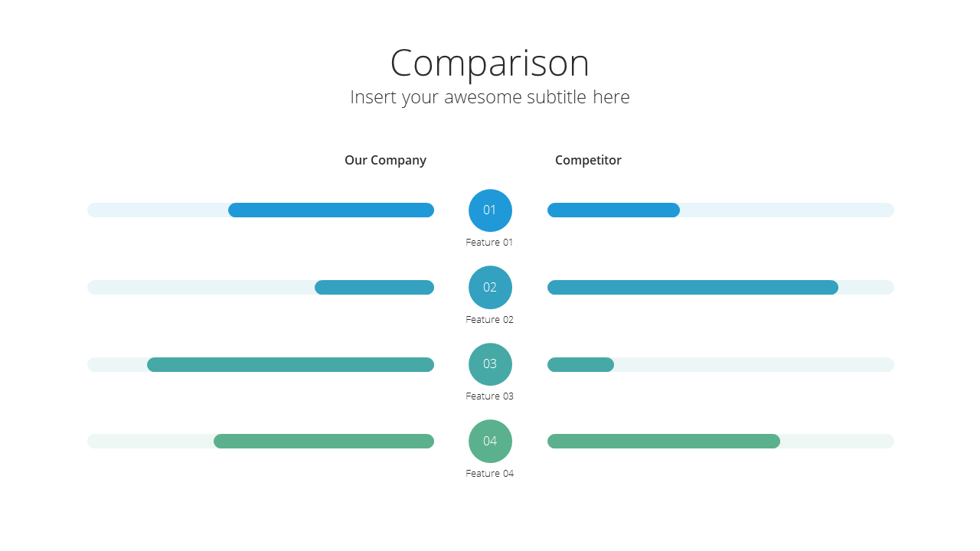Click the Competitor heading

588,160
